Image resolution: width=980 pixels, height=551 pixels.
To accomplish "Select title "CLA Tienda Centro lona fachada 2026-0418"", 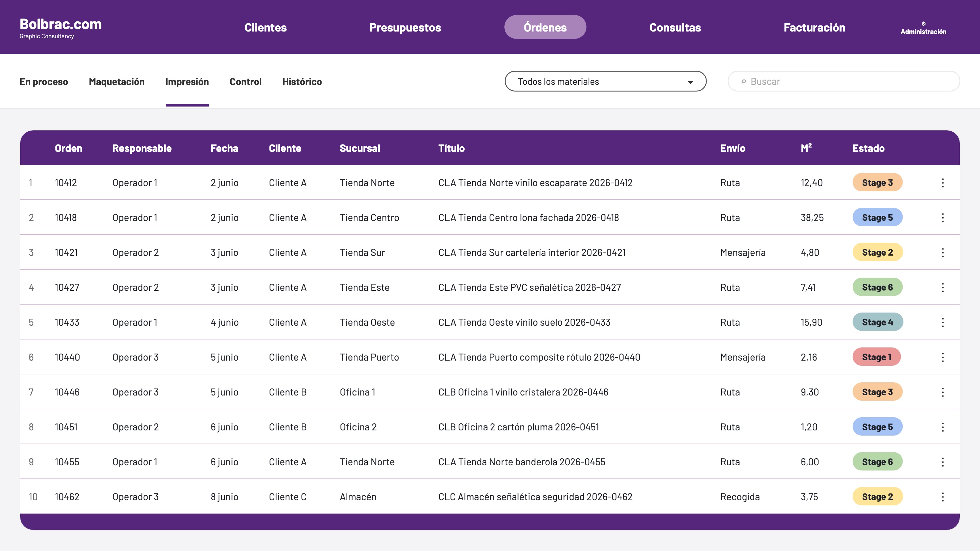I will click(528, 218).
